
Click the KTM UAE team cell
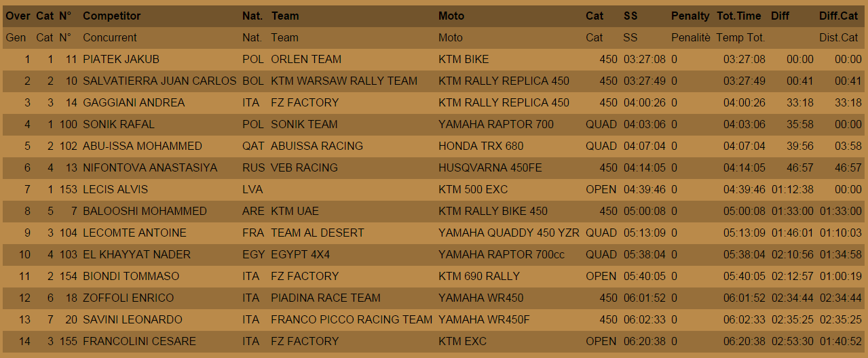pos(295,211)
